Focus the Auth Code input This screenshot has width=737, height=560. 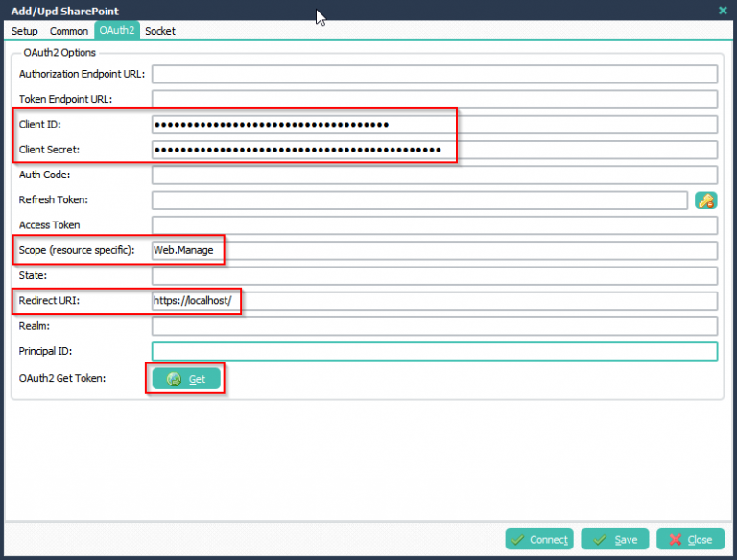point(435,175)
